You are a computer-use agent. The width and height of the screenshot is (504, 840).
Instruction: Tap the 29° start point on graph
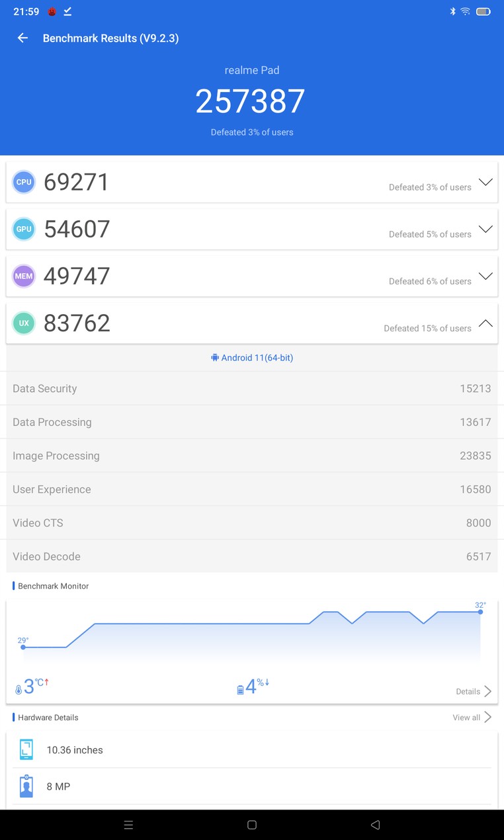click(23, 647)
